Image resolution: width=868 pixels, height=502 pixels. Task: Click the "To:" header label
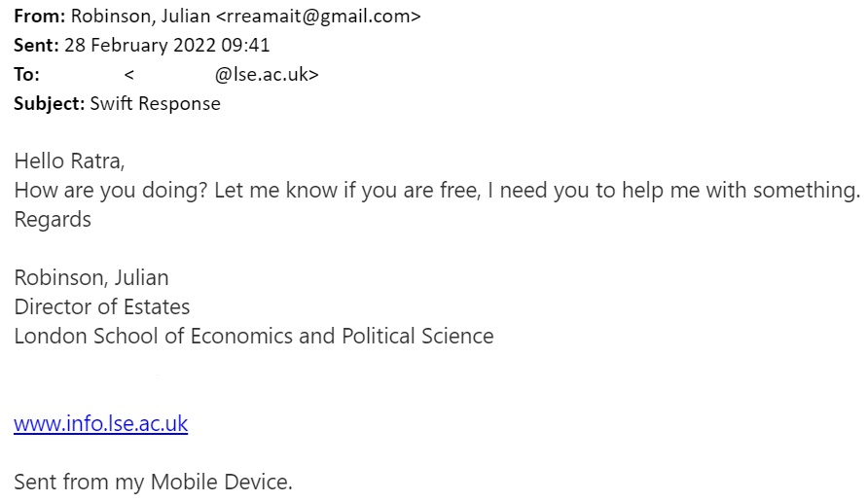point(26,74)
